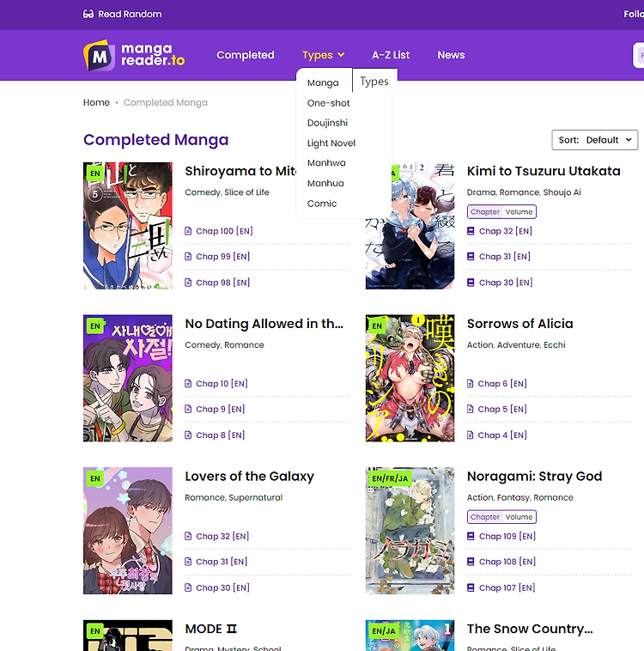Screen dimensions: 644x651
Task: Select Chapter toggle for Noragami: Stray God
Action: coord(485,517)
